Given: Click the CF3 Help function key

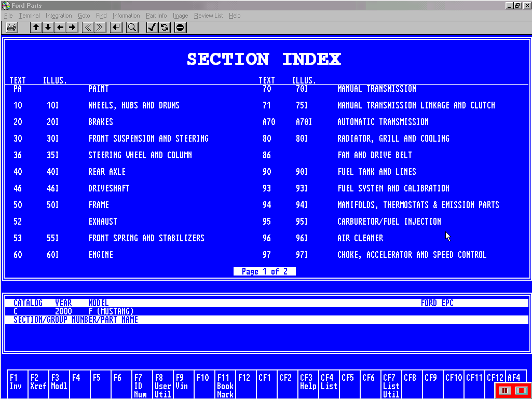Looking at the screenshot, I should [308, 384].
